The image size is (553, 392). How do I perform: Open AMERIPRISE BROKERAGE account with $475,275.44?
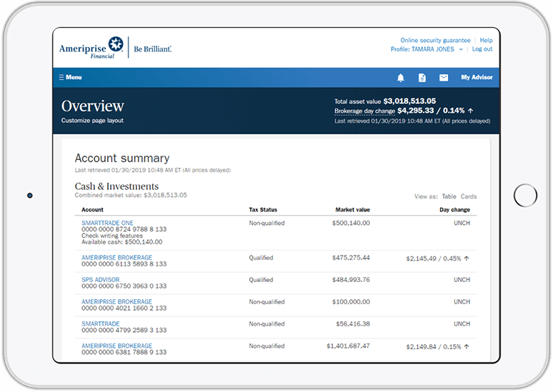point(116,257)
